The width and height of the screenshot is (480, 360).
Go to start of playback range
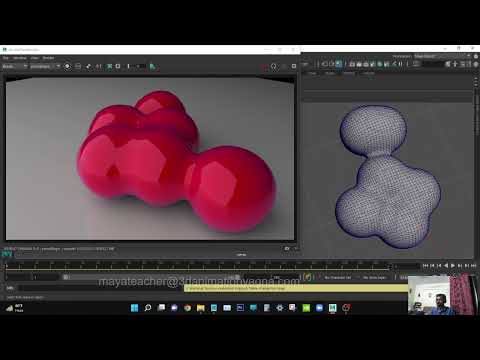pos(425,266)
